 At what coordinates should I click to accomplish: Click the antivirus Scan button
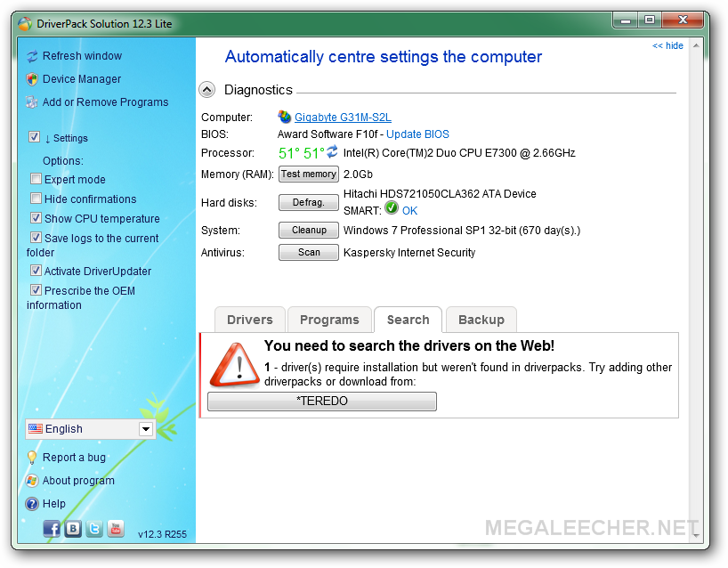309,252
